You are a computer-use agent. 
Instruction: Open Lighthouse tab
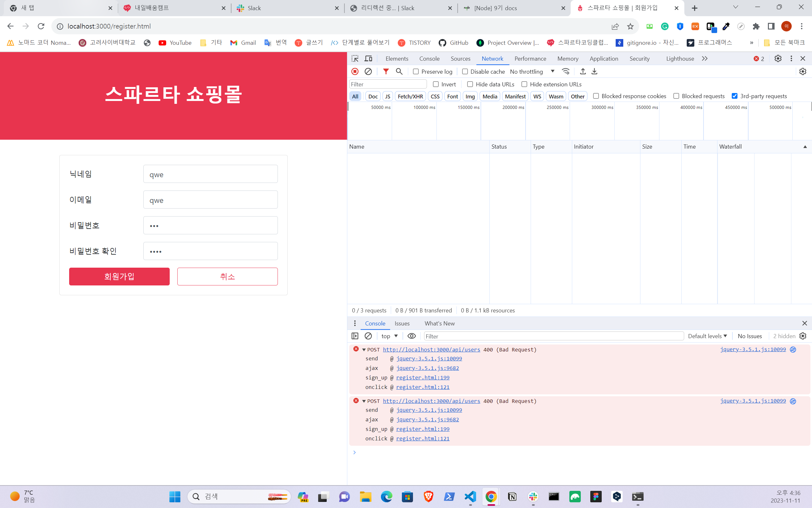click(680, 58)
